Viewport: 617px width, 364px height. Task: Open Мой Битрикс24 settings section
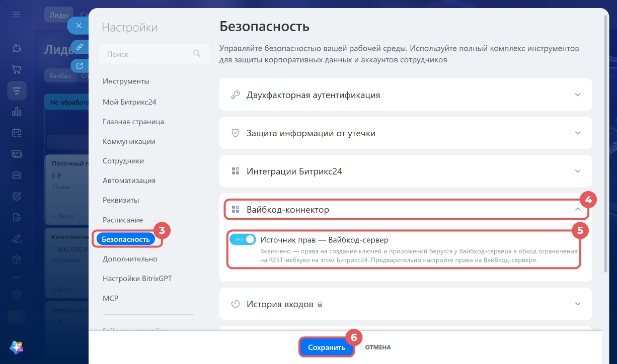point(129,102)
